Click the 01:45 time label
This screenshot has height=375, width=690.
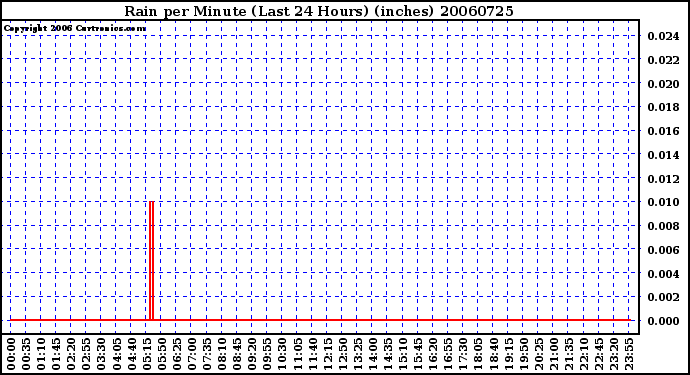coord(56,354)
